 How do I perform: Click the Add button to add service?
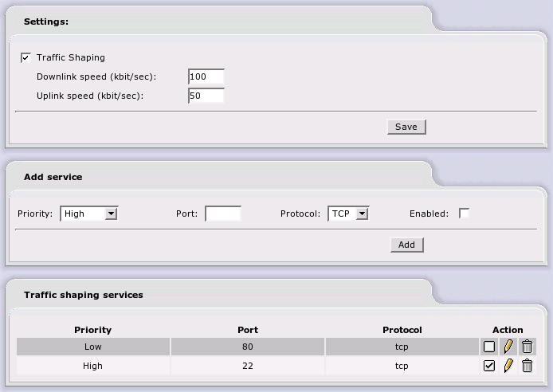pyautogui.click(x=406, y=245)
